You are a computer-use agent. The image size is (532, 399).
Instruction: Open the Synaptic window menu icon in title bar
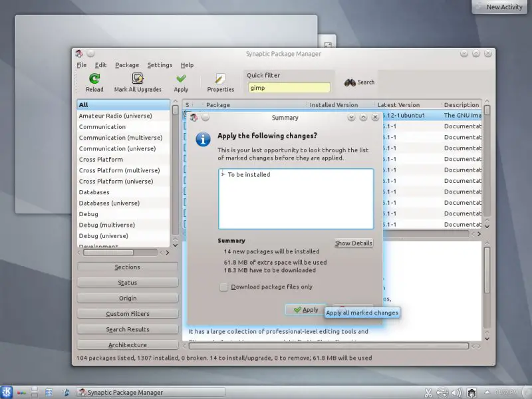click(x=79, y=53)
